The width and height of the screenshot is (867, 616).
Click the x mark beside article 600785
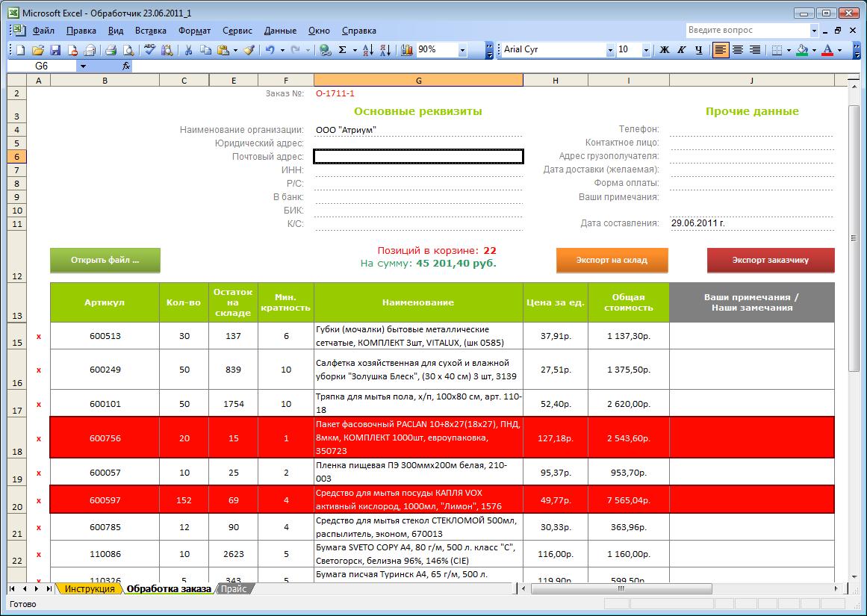coord(39,528)
